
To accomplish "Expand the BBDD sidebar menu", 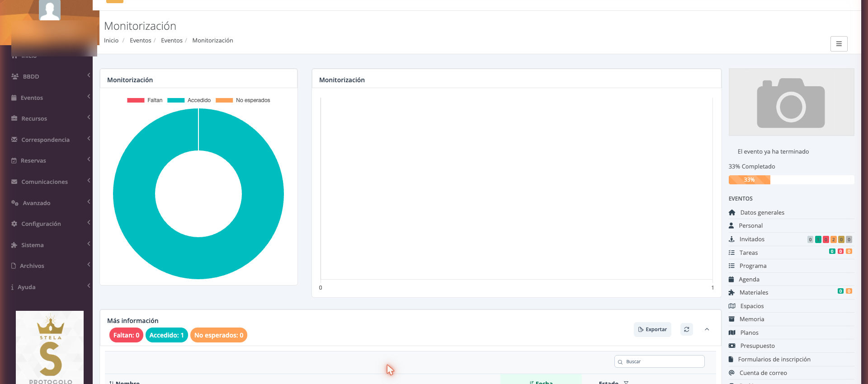I will (x=50, y=76).
